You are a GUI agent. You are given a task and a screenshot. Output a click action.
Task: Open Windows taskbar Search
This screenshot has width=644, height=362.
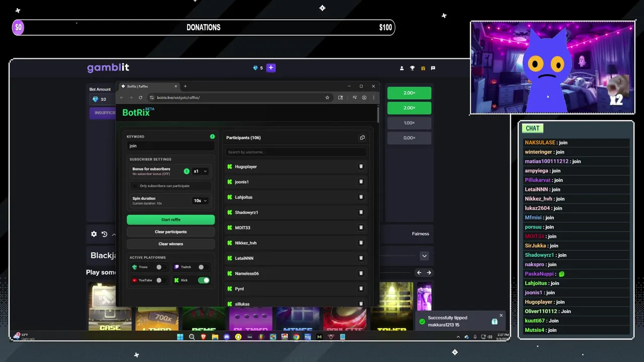click(192, 337)
